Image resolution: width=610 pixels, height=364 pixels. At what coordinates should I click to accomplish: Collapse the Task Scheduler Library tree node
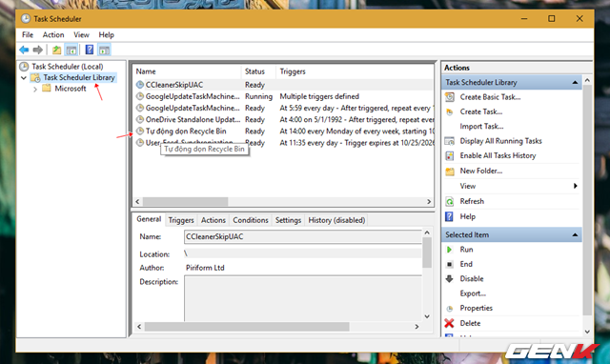tap(23, 78)
